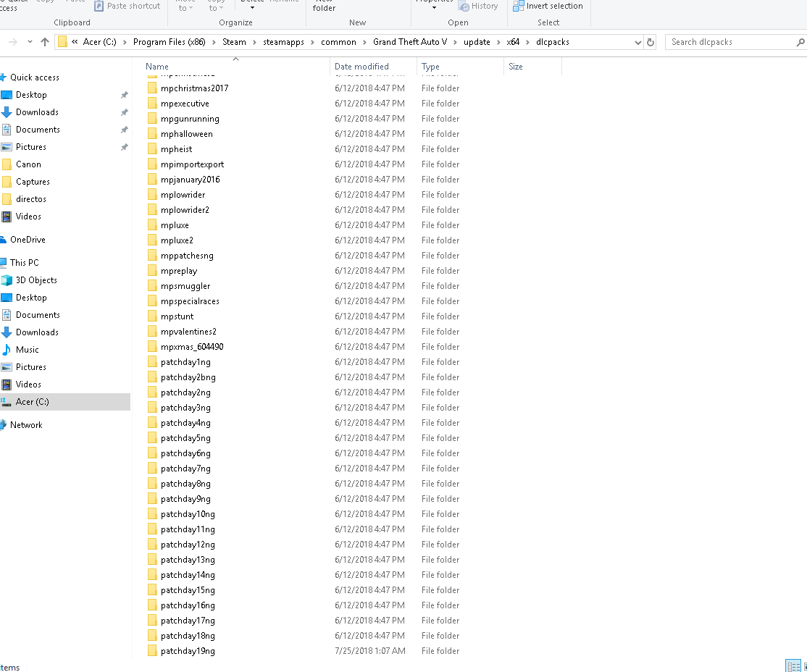Viewport: 807px width, 672px height.
Task: Click the mpstunt folder icon
Action: (152, 316)
